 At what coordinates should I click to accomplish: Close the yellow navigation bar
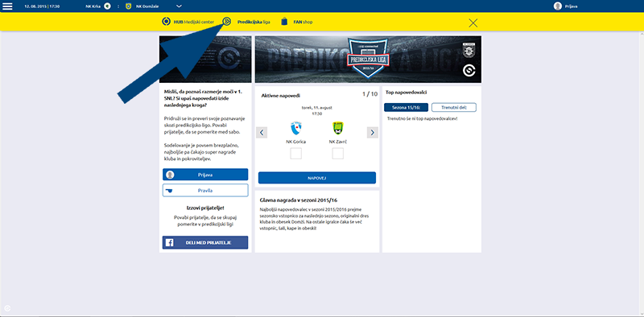coord(473,23)
